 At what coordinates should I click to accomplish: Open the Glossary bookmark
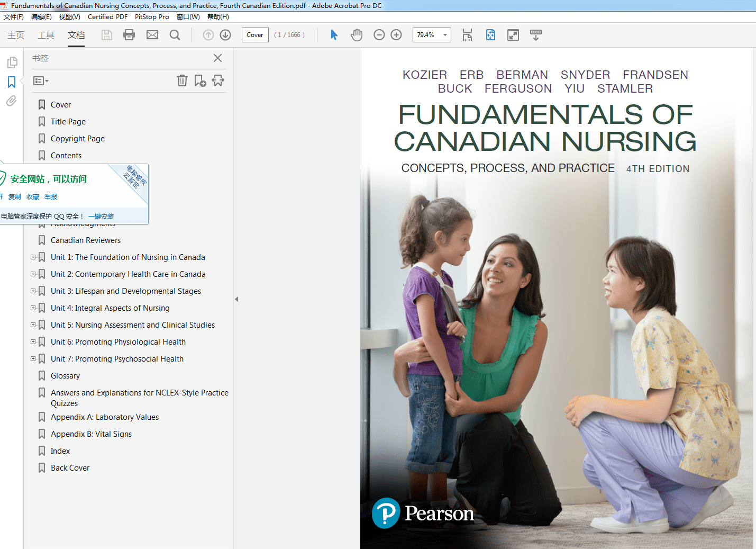click(65, 376)
